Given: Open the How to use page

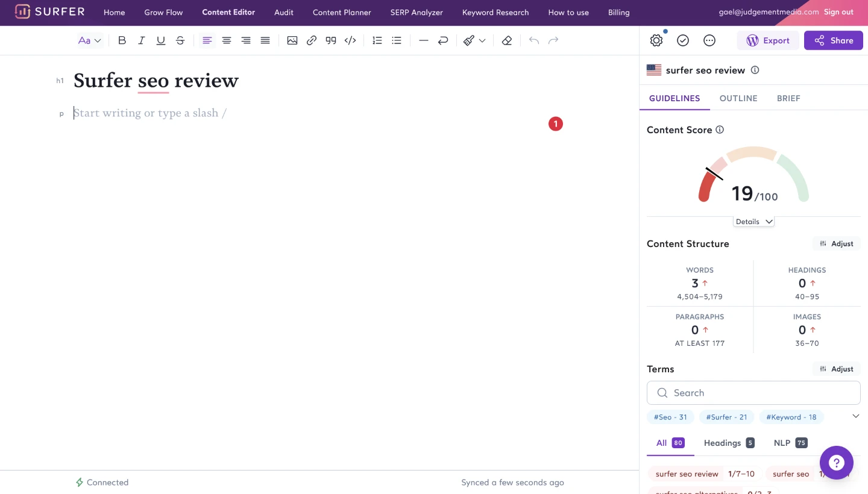Looking at the screenshot, I should coord(568,12).
